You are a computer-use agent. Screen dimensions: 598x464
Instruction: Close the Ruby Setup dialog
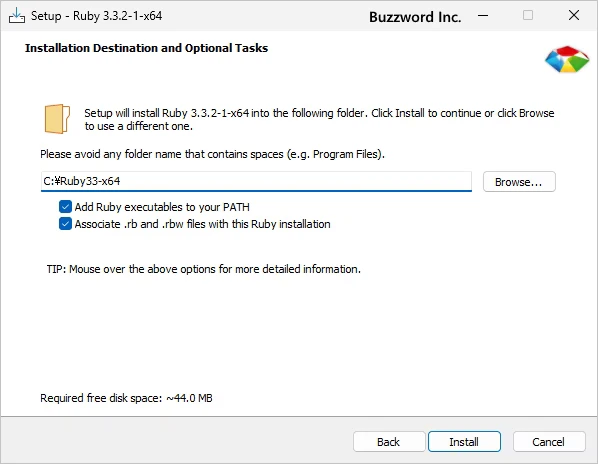point(574,16)
